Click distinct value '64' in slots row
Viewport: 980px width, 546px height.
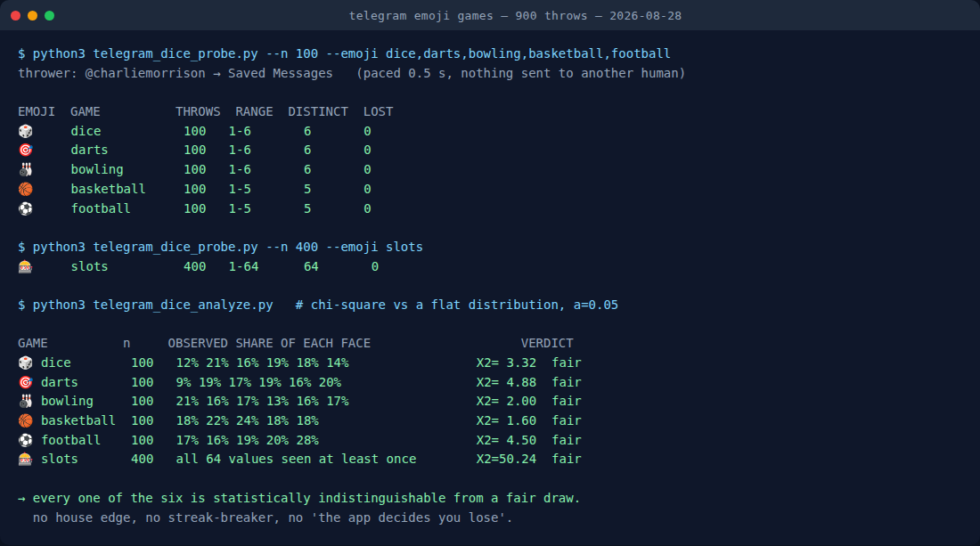pos(311,266)
